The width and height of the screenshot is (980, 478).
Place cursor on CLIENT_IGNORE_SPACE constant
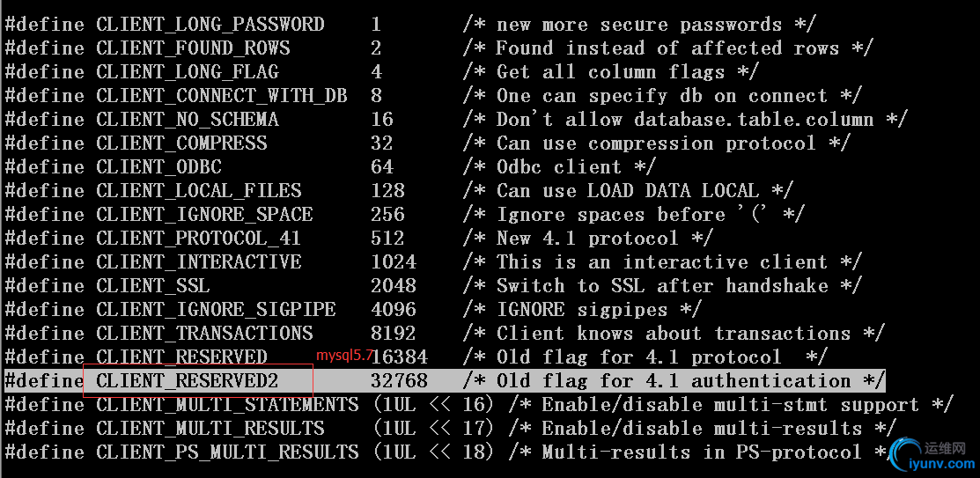tap(204, 215)
